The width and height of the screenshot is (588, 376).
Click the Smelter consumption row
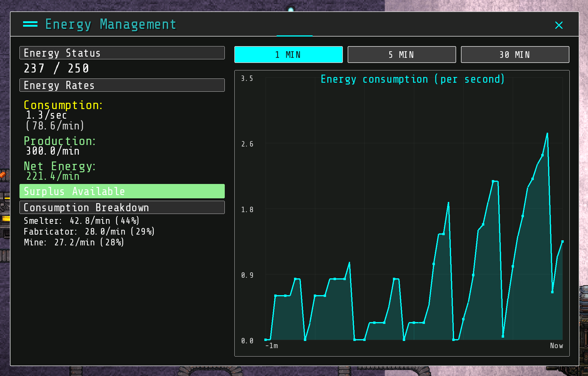[x=81, y=221]
